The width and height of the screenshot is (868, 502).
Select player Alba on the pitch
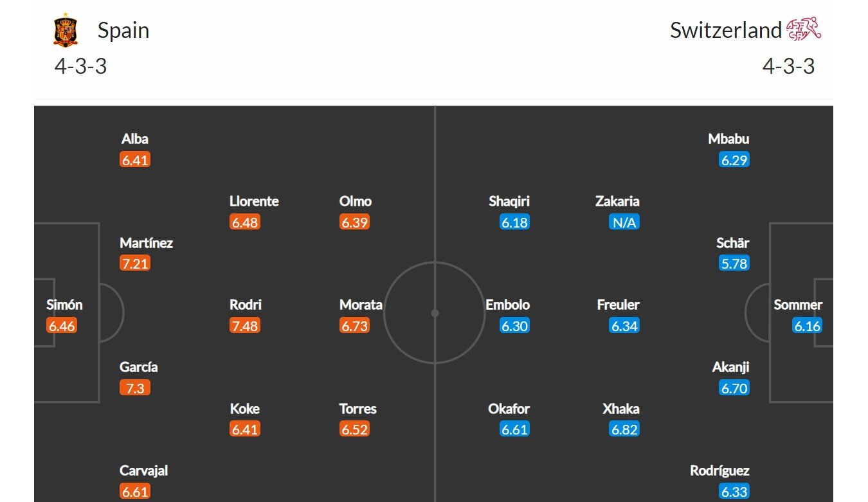[x=135, y=138]
